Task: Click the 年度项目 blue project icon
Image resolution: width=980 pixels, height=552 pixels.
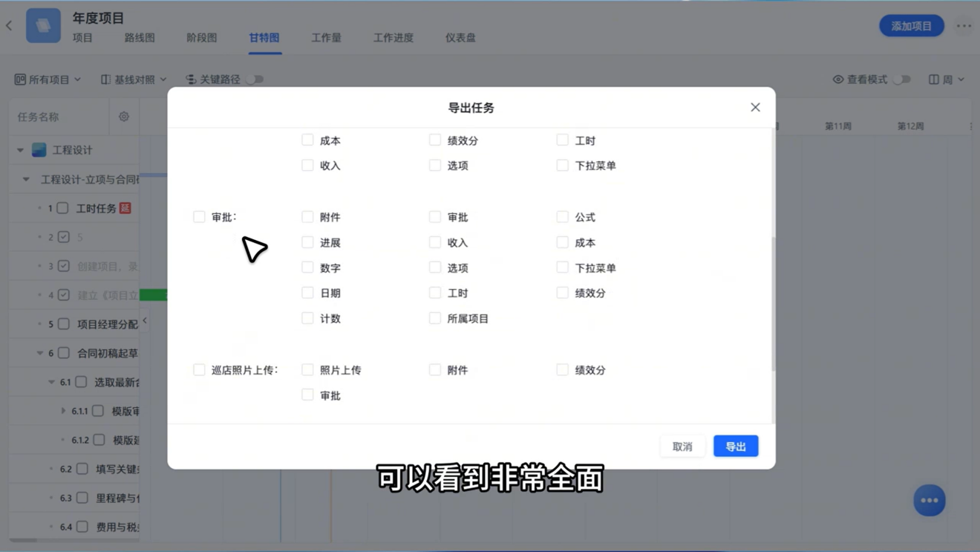Action: (43, 25)
